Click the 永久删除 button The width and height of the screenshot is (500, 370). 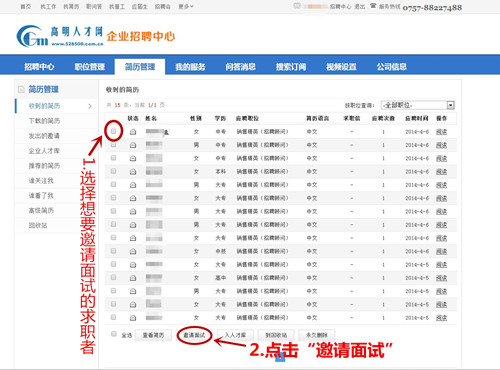[317, 335]
